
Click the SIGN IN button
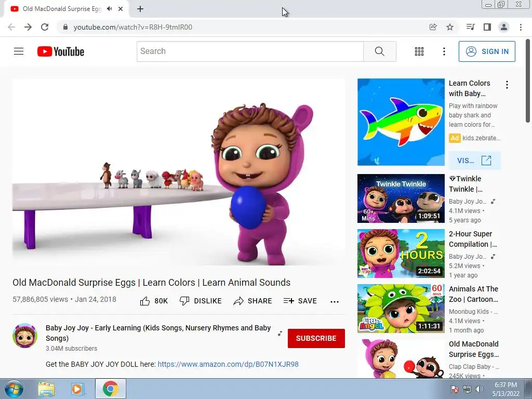487,51
